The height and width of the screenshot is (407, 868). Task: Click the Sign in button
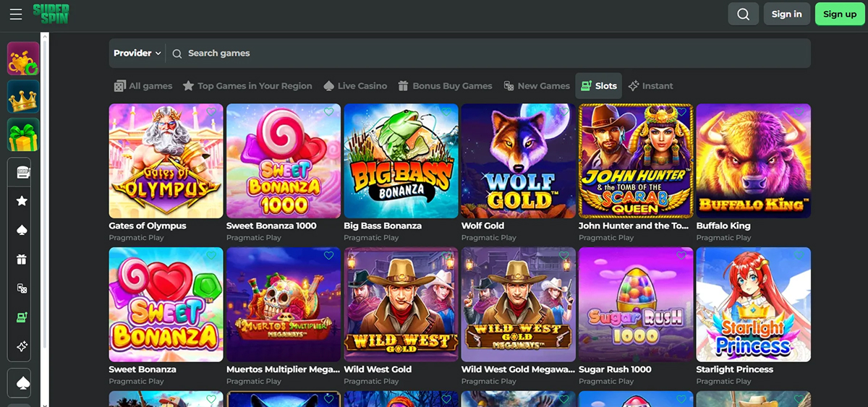click(786, 14)
